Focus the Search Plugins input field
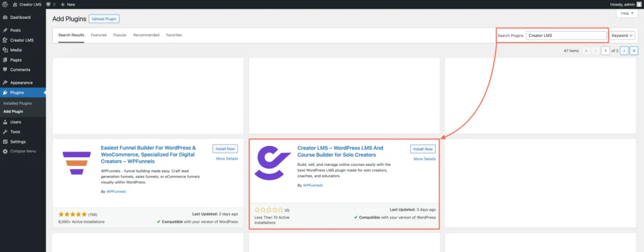Image resolution: width=644 pixels, height=252 pixels. 567,36
